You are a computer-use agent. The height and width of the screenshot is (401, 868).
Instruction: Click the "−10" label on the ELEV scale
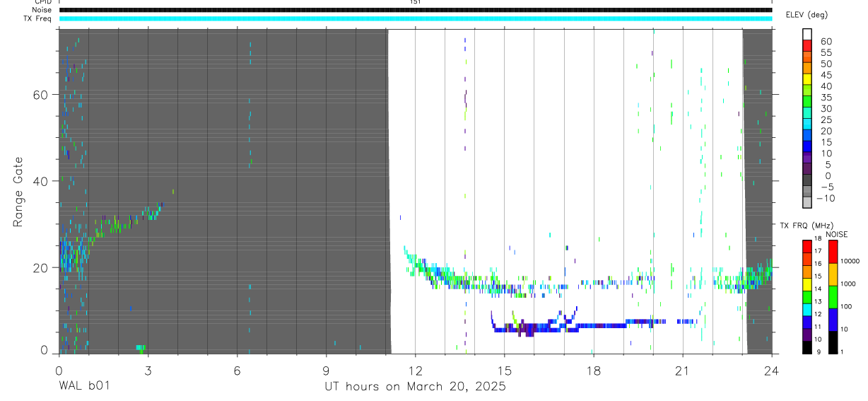(x=825, y=199)
